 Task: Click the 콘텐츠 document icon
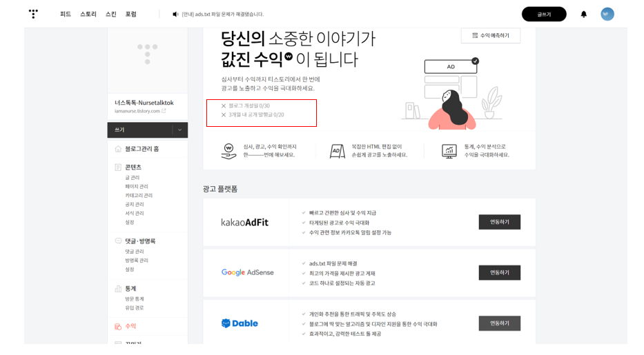pos(118,168)
